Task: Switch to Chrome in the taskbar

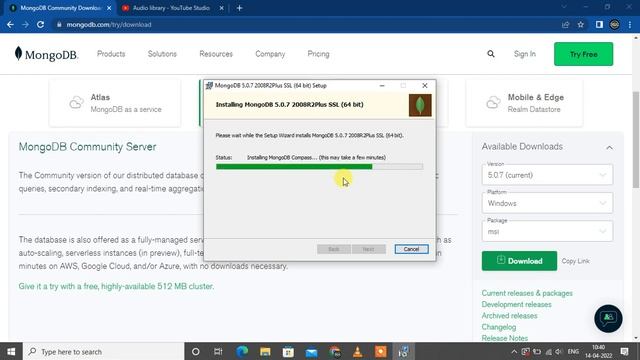Action: (335, 351)
